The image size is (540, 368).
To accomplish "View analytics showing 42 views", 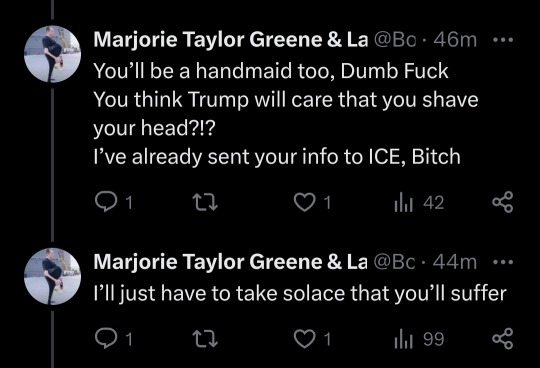I will tap(419, 202).
